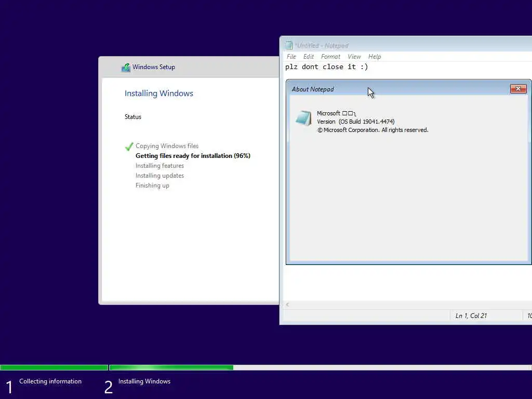Click the Notepad text area line 'plz dont close it :)'
This screenshot has width=532, height=399.
(x=326, y=67)
